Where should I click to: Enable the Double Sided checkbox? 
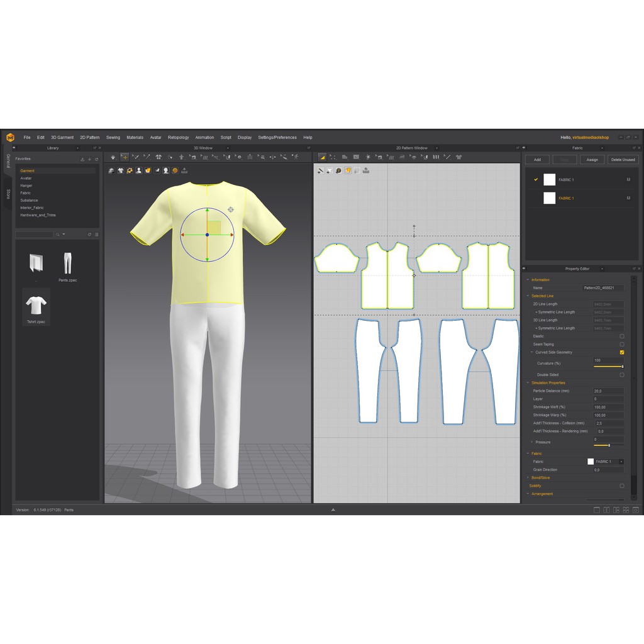point(622,375)
